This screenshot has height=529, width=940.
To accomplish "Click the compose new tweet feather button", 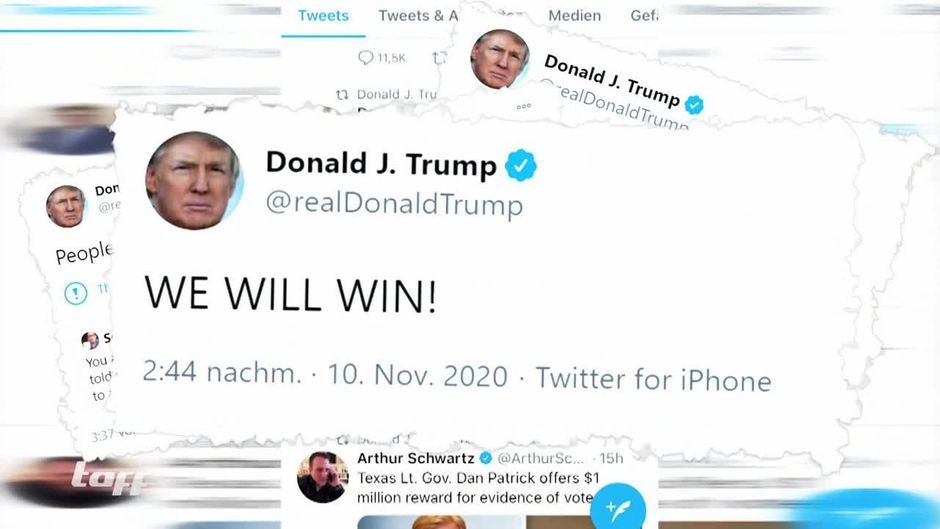I will tap(618, 507).
